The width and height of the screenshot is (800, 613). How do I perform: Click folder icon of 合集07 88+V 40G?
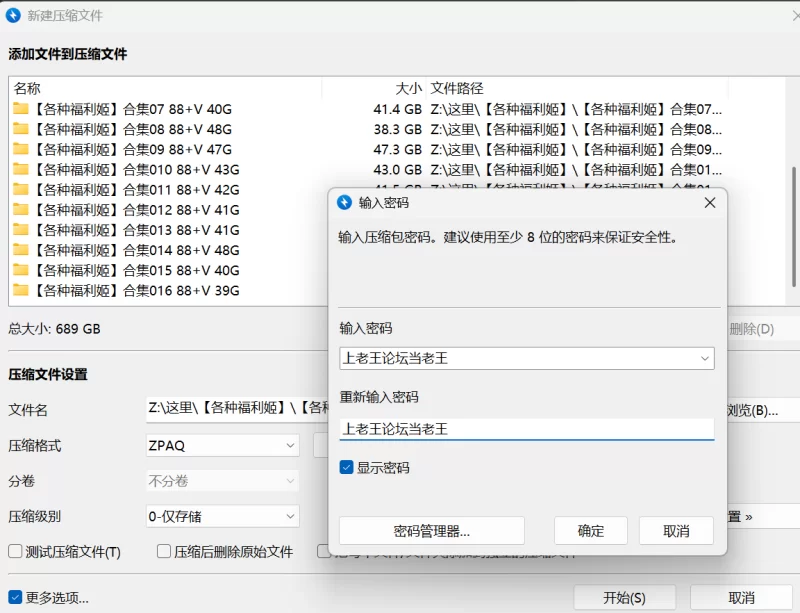click(21, 109)
